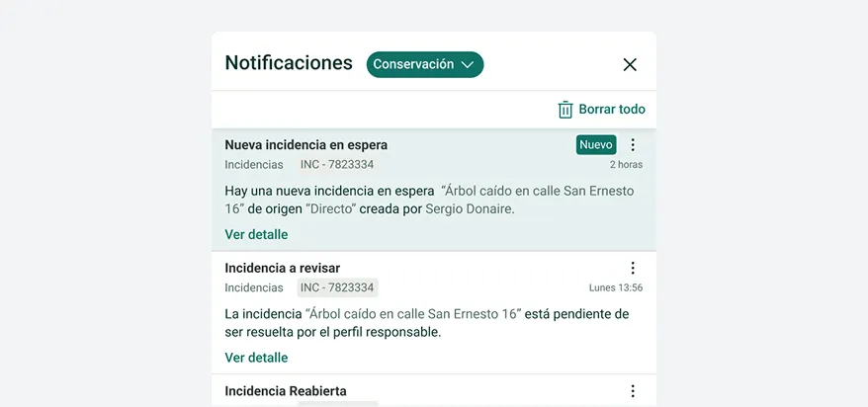Open options menu for Nueva incidencia en espera
Viewport: 868px width, 407px height.
point(633,145)
